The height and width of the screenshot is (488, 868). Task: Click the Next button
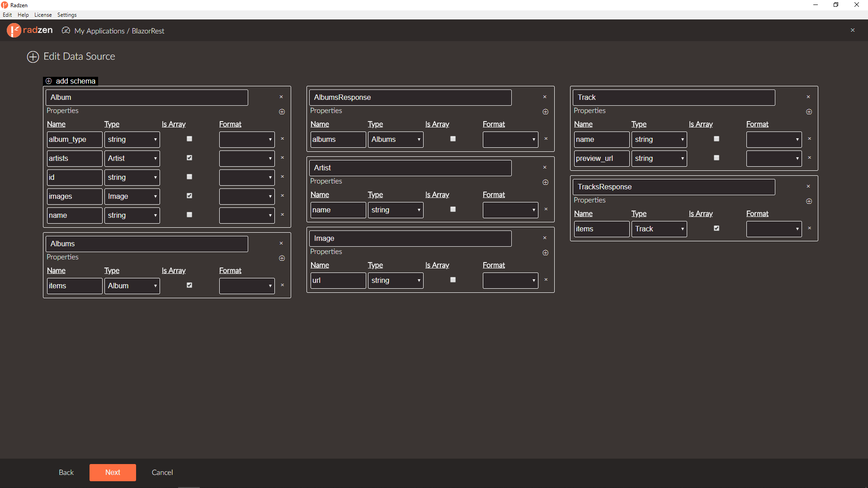point(113,472)
